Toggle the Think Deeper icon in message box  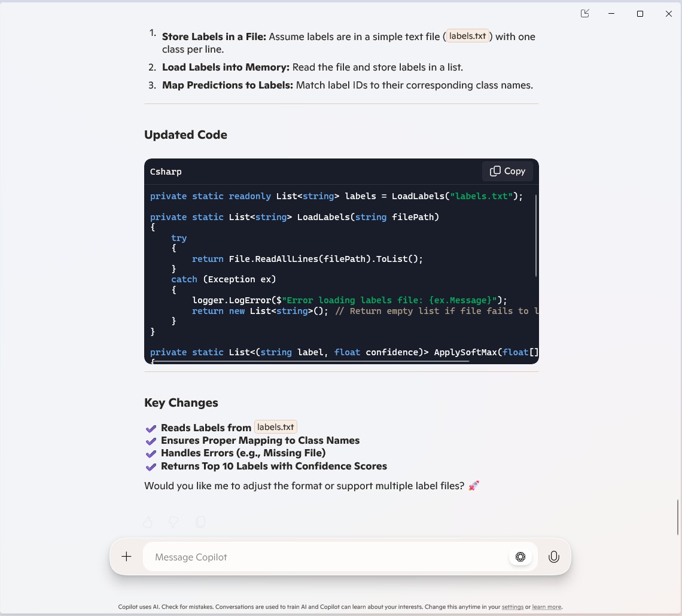point(520,557)
